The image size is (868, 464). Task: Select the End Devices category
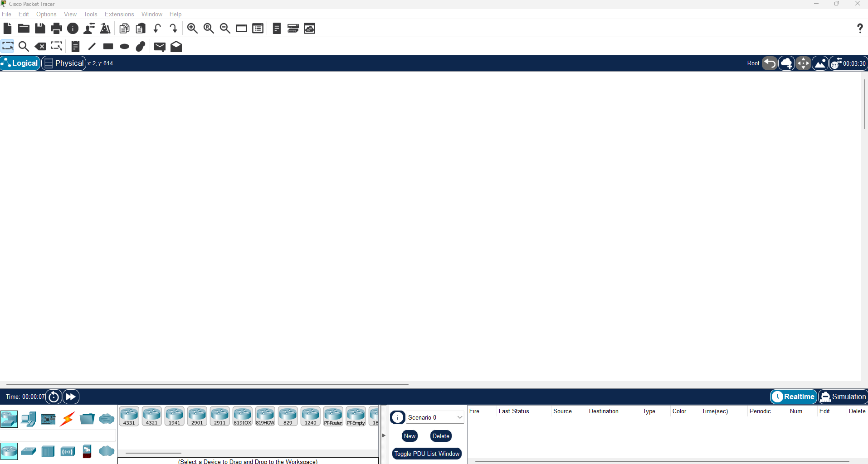coord(29,419)
